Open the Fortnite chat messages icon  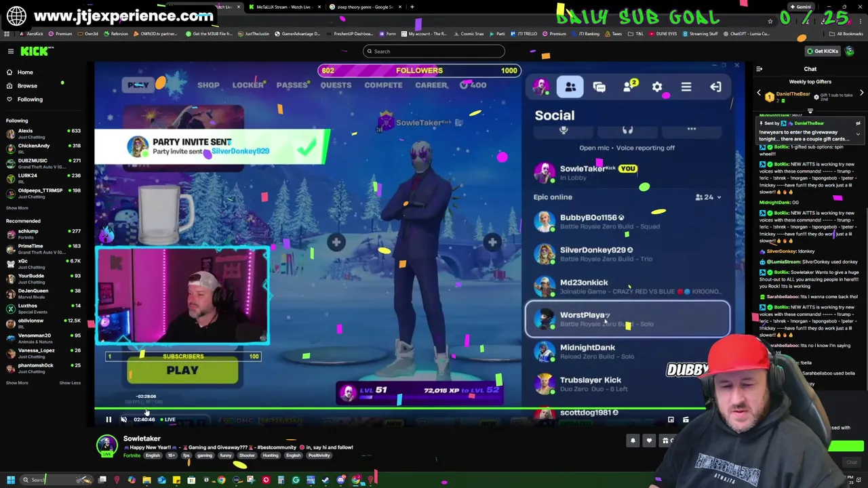pyautogui.click(x=599, y=87)
